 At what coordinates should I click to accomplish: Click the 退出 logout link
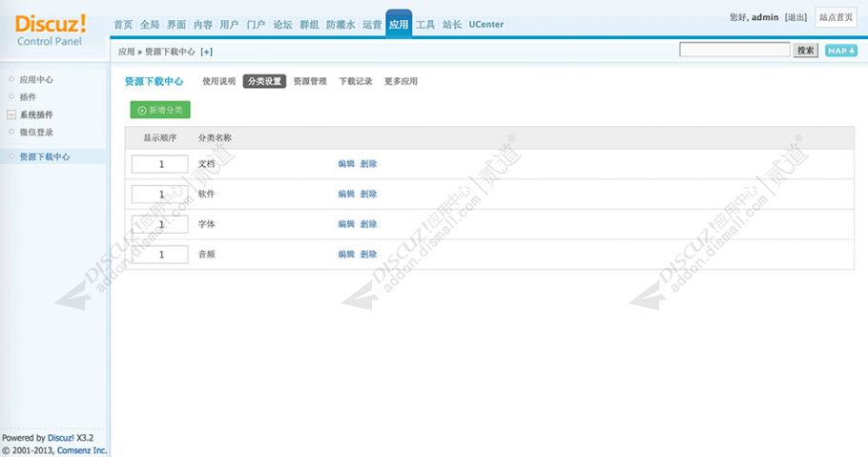tap(796, 17)
